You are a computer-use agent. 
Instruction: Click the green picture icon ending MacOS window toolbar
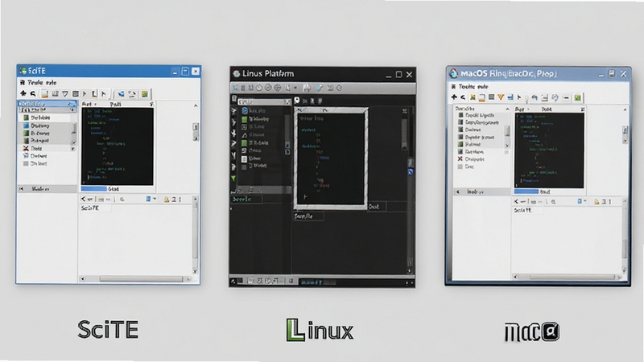[578, 97]
